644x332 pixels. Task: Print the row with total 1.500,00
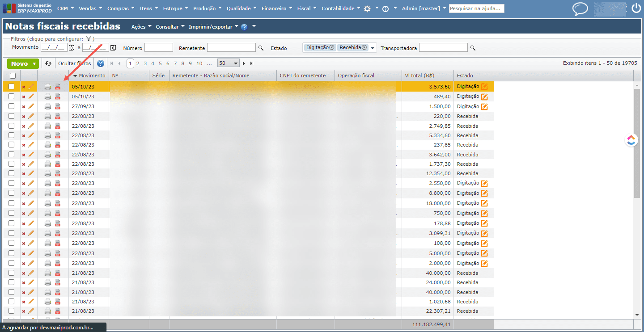(x=48, y=106)
